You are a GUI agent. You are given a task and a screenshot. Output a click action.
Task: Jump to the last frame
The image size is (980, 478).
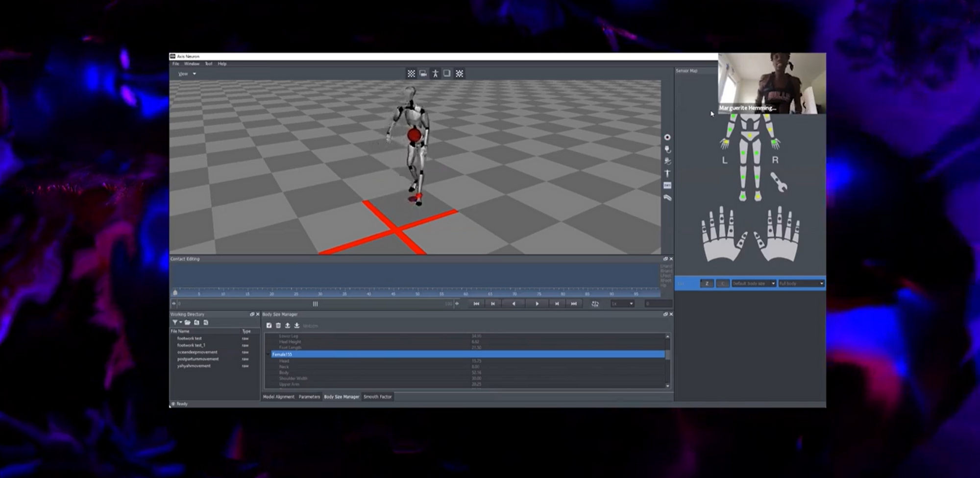(574, 304)
